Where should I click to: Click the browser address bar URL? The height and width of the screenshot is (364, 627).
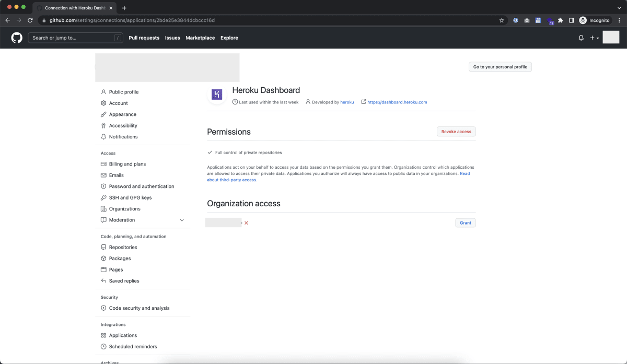point(132,20)
